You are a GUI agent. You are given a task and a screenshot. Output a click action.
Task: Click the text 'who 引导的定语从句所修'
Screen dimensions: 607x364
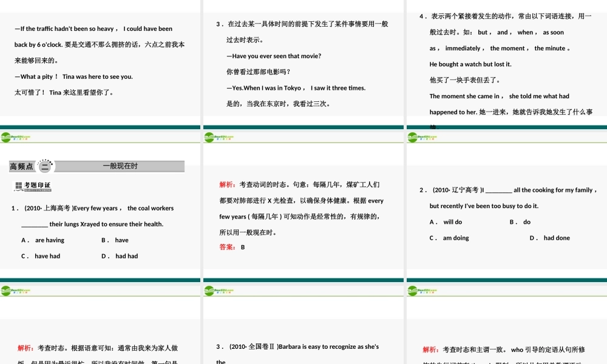tap(548, 349)
